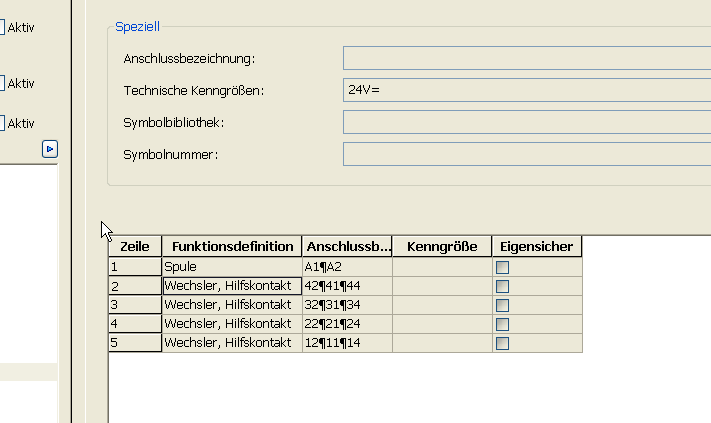Select Wechsler, Hilfskontakt cell in row 5
Viewport: 711px width, 423px height.
pos(232,343)
